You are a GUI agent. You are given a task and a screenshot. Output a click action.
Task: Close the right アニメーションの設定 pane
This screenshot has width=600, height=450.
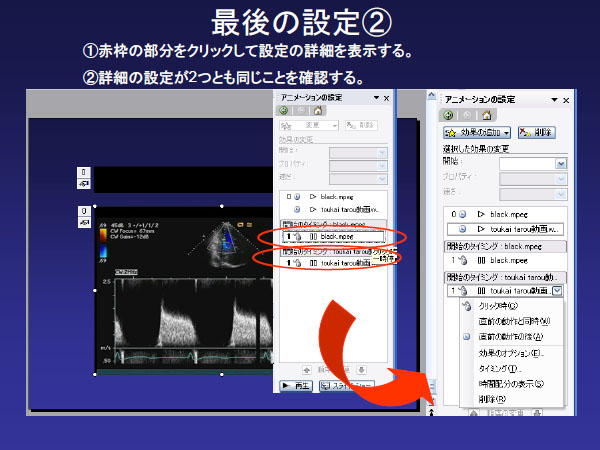(569, 98)
